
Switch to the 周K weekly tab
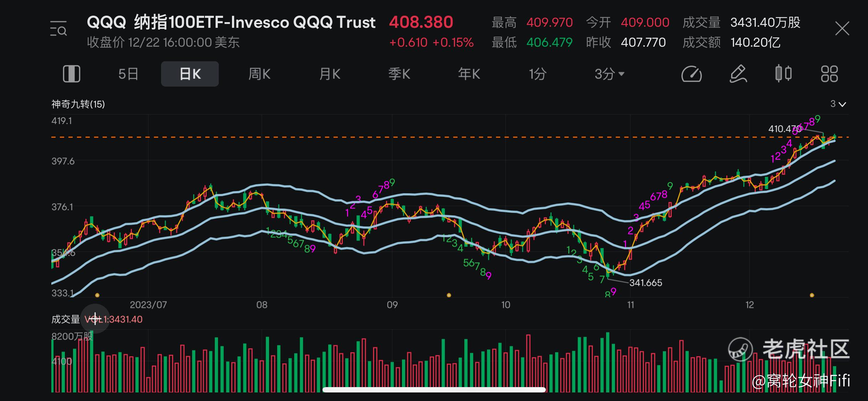tap(259, 74)
